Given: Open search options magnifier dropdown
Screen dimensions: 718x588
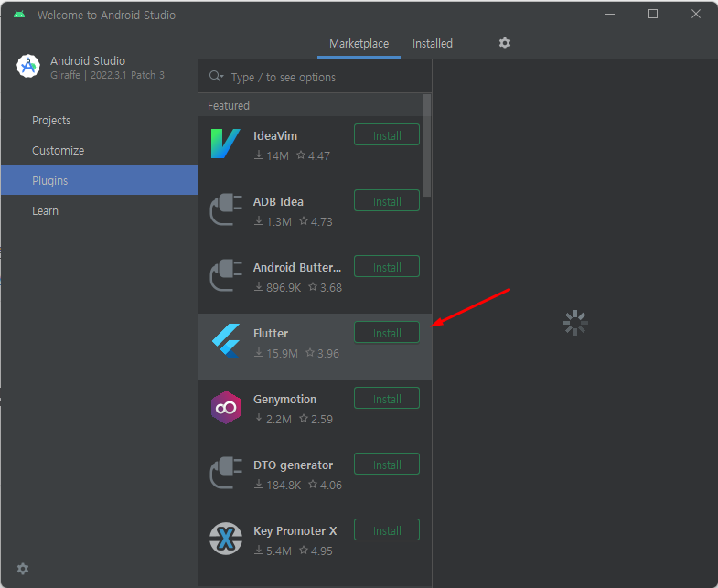Looking at the screenshot, I should tap(216, 77).
